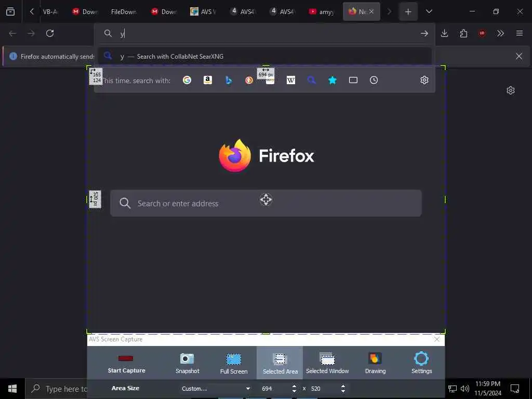This screenshot has height=399, width=532.
Task: Click the area height field showing 520
Action: pos(324,389)
